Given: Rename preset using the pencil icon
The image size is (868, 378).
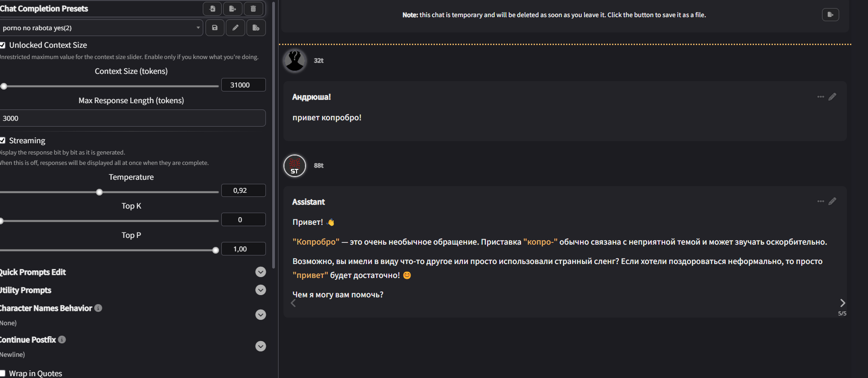Looking at the screenshot, I should click(x=235, y=28).
